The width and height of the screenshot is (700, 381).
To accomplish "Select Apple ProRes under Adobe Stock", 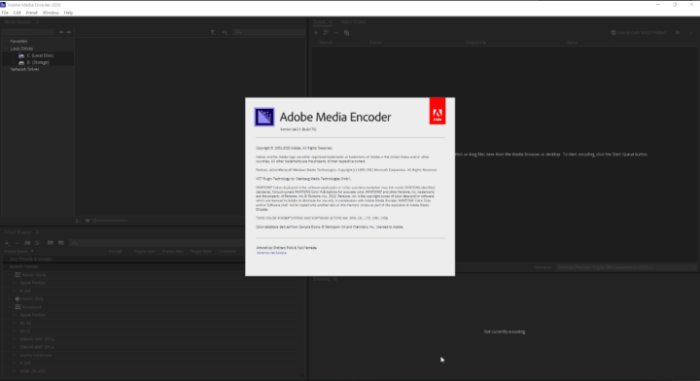I will (x=32, y=283).
